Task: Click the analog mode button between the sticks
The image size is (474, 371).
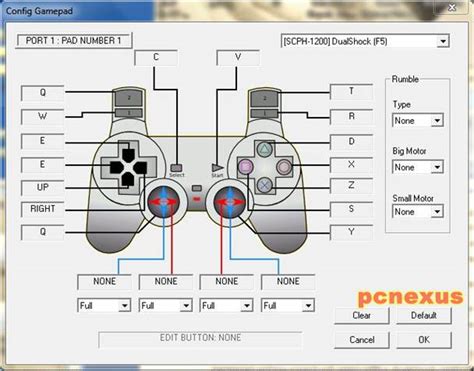Action: coord(197,189)
